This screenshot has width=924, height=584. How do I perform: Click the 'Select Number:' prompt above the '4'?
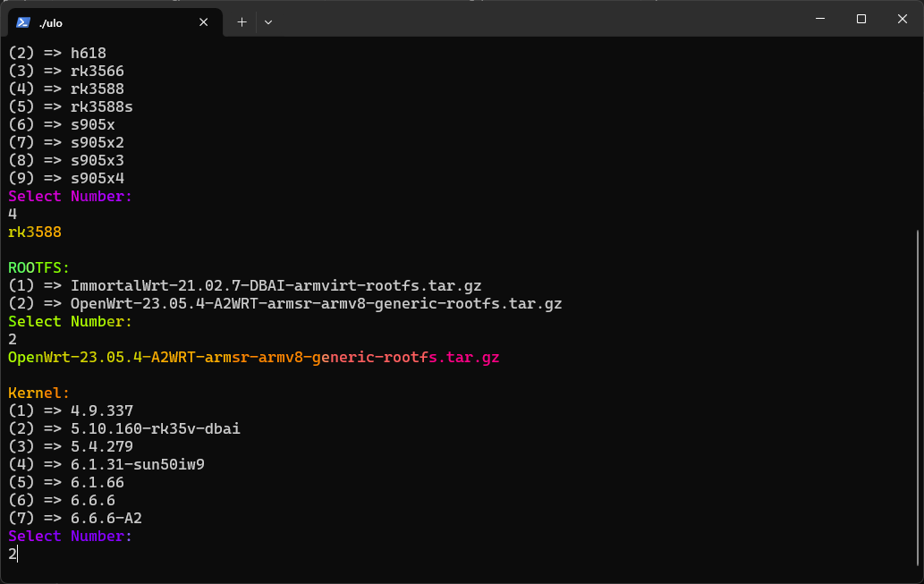(70, 196)
